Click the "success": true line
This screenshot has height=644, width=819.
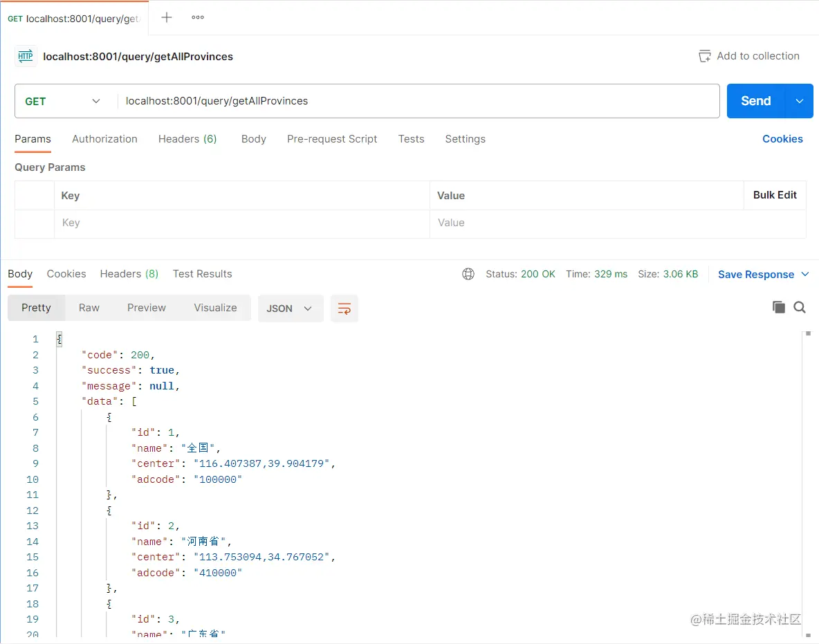pos(131,370)
